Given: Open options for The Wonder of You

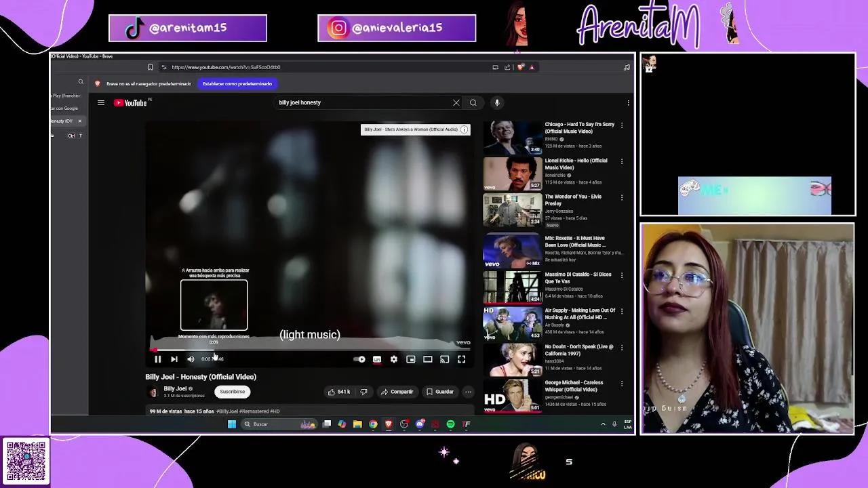Looking at the screenshot, I should (622, 198).
